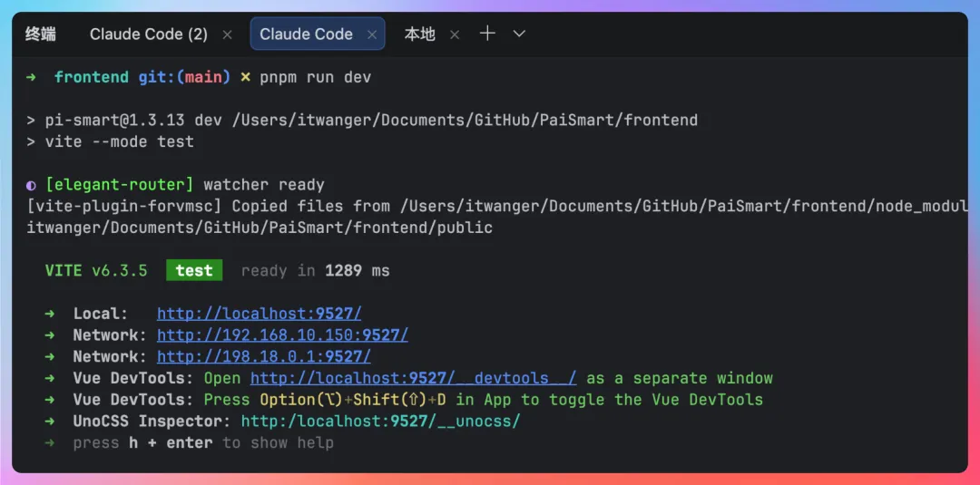The image size is (980, 485).
Task: Open the Network link http://198.18.0.1:9527/
Action: click(264, 356)
